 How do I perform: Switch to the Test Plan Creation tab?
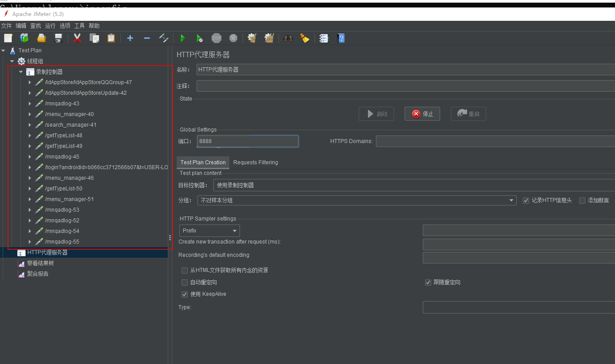pyautogui.click(x=203, y=163)
